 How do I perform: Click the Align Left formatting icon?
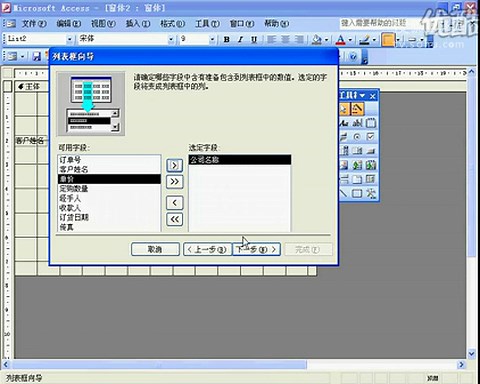[x=272, y=40]
